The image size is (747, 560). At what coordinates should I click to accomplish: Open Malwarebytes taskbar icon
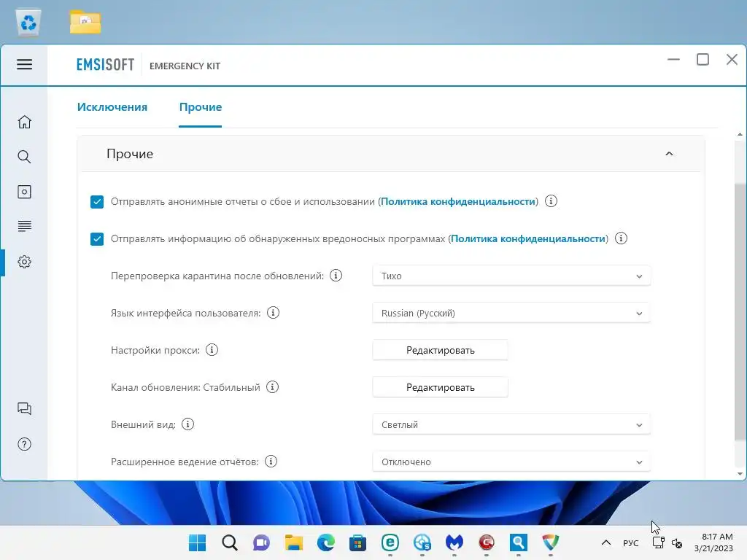[x=454, y=542]
